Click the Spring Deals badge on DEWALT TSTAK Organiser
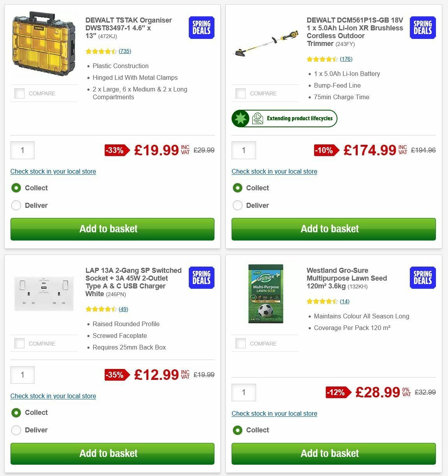This screenshot has width=448, height=476. 201,28
